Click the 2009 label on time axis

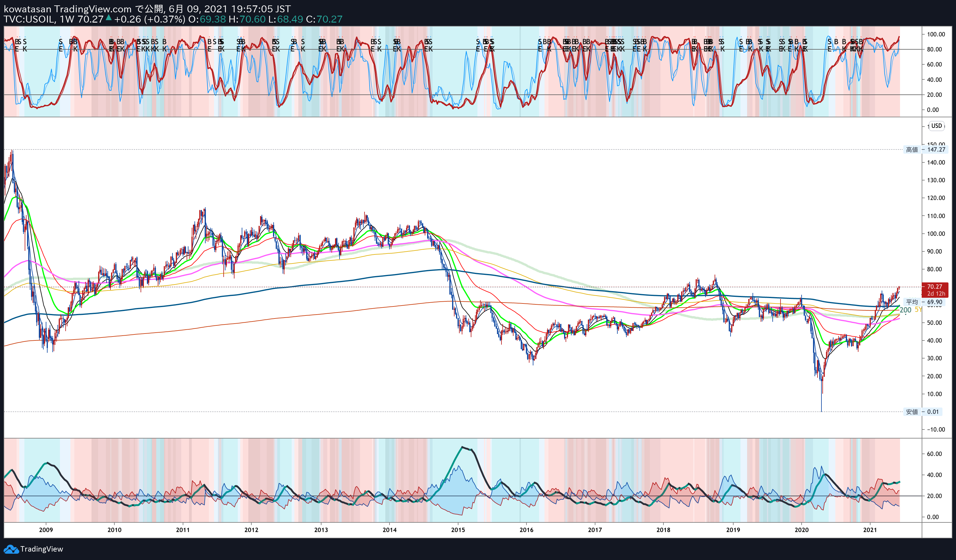click(46, 530)
